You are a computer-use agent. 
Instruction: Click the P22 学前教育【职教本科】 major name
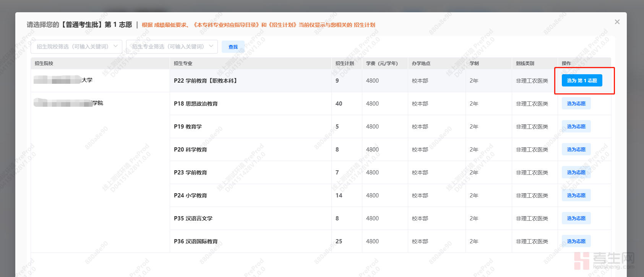click(x=206, y=81)
